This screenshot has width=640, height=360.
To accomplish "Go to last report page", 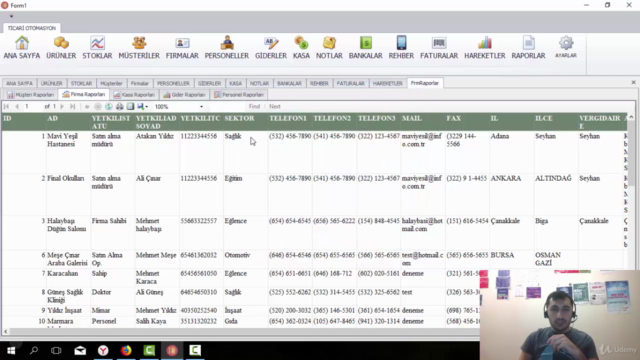I will 72,107.
